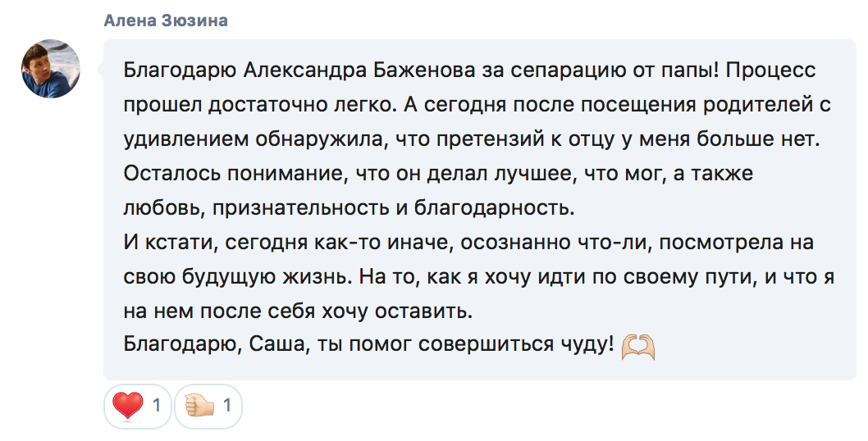The height and width of the screenshot is (441, 868).
Task: Click the text свою будущую жизнь
Action: (x=237, y=276)
